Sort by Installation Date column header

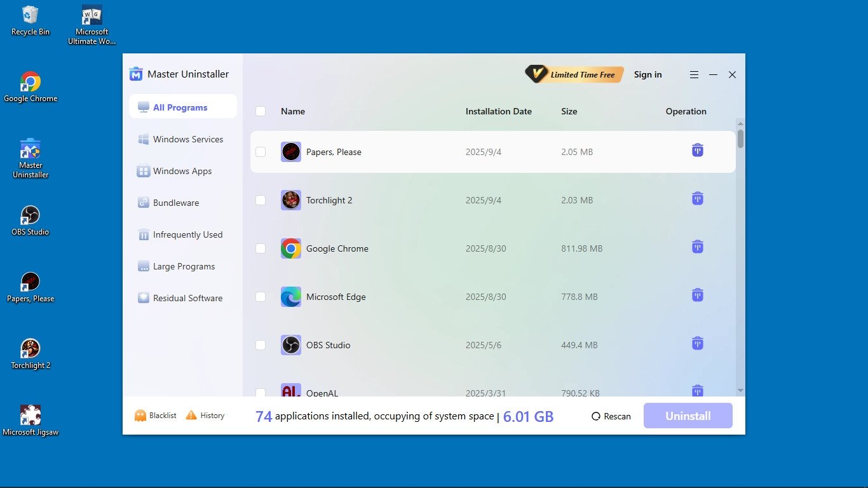coord(498,111)
